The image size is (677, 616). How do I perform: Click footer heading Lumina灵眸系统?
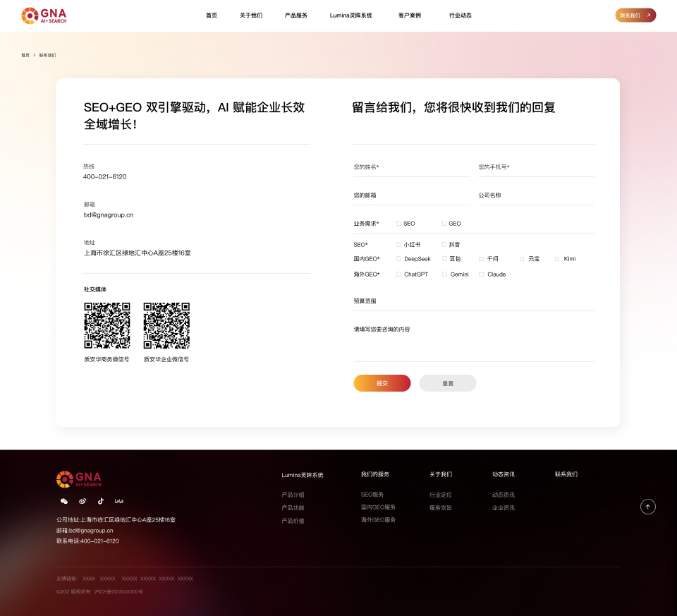click(303, 475)
